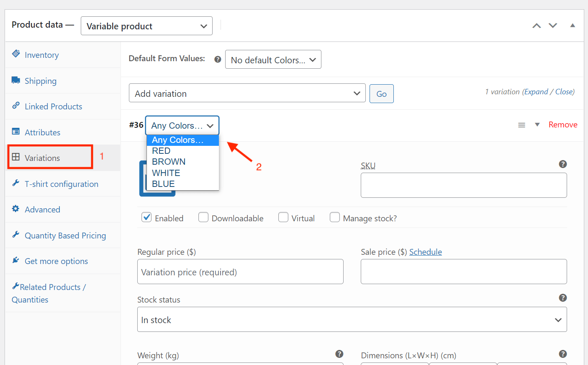
Task: Click the variation drag handle icon
Action: pos(521,125)
